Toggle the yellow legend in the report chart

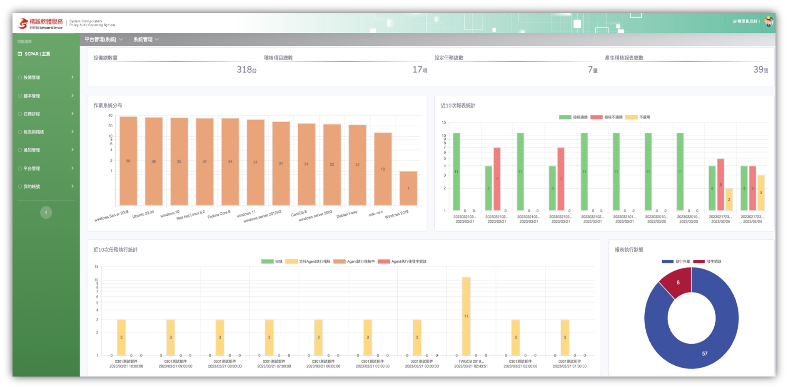[637, 117]
